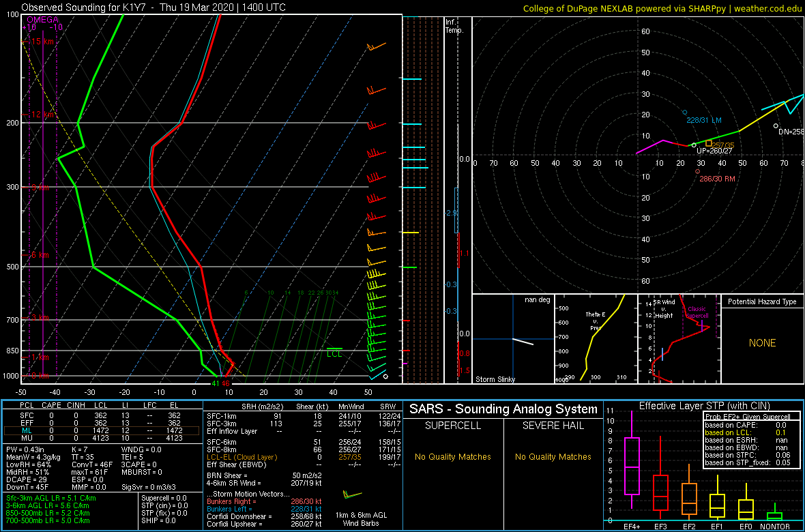Click the orange 257/35 hodograph label
This screenshot has width=805, height=532.
723,145
